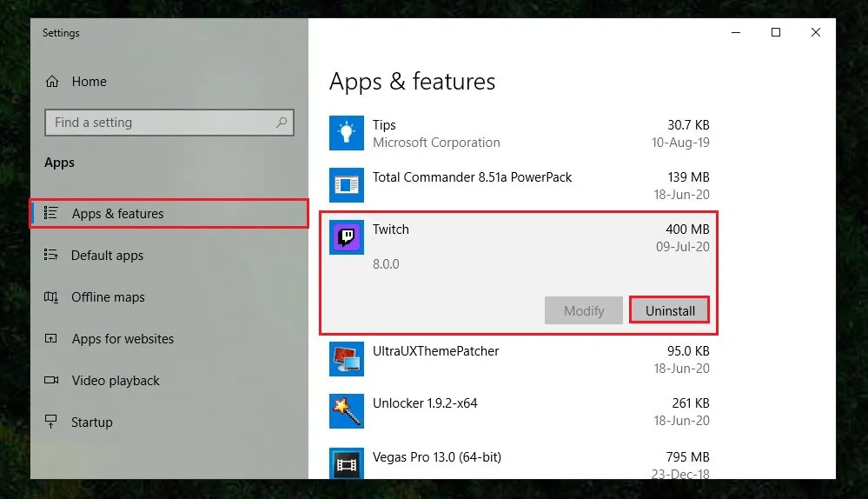The image size is (868, 499).
Task: Click Twitch size value 400 MB
Action: [687, 230]
